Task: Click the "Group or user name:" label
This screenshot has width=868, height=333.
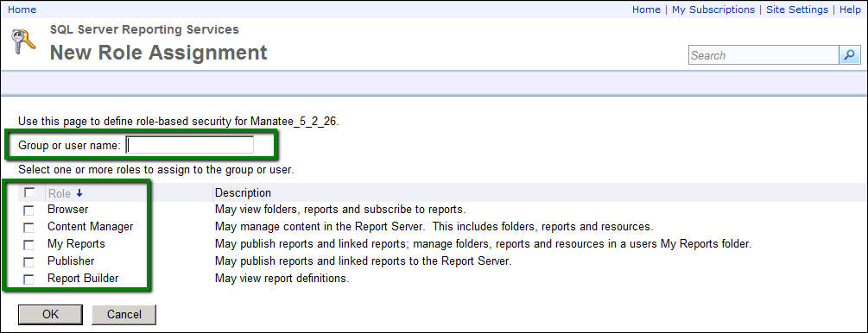Action: [69, 146]
